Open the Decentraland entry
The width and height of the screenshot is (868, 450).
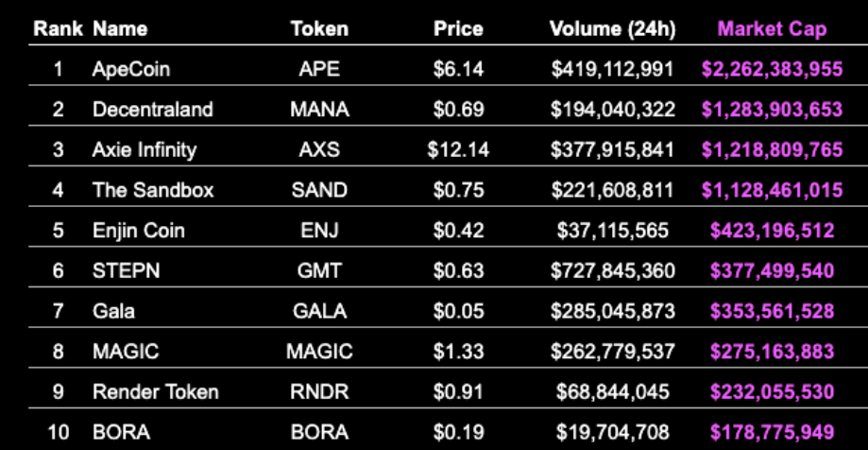(152, 110)
